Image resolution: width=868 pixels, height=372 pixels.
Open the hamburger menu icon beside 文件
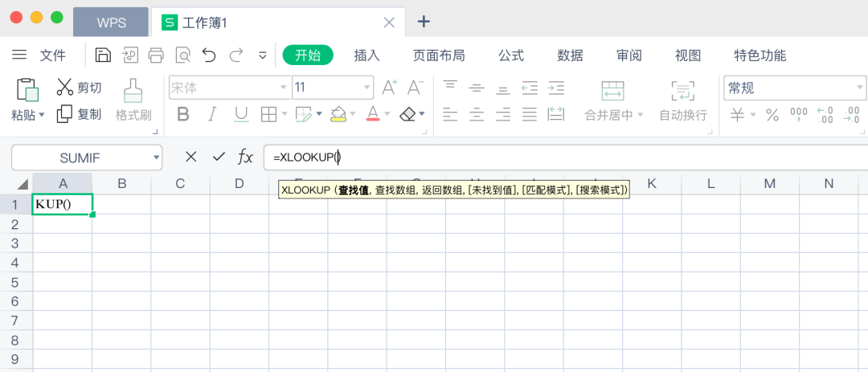[19, 55]
